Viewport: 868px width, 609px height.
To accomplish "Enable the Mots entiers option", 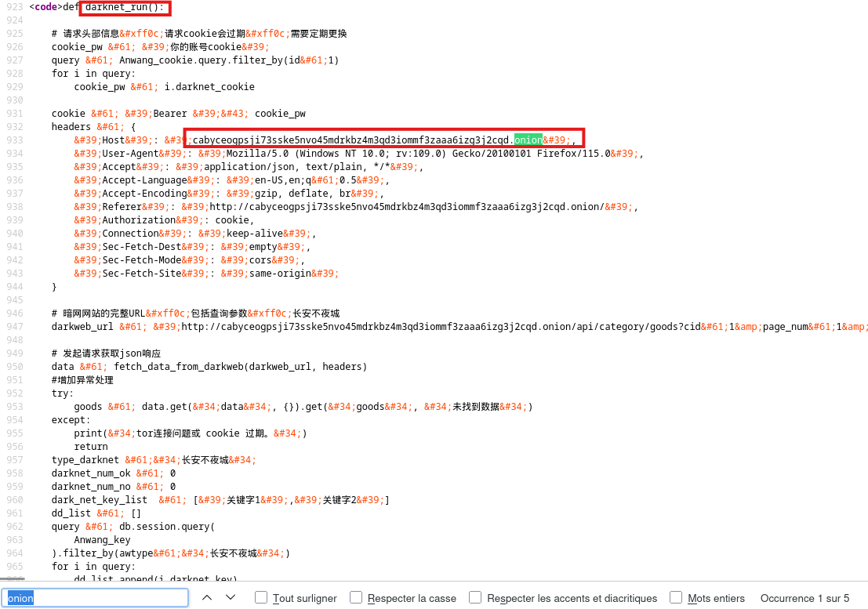I will point(676,598).
